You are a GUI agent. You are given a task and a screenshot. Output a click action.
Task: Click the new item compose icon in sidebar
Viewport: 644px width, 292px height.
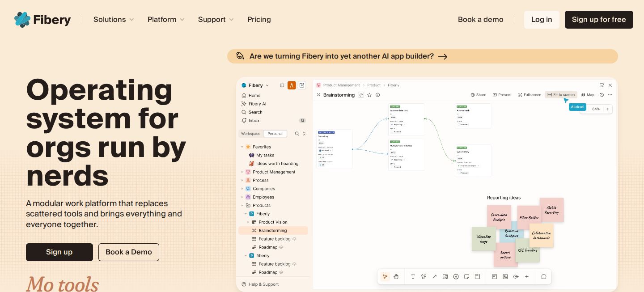pyautogui.click(x=302, y=85)
